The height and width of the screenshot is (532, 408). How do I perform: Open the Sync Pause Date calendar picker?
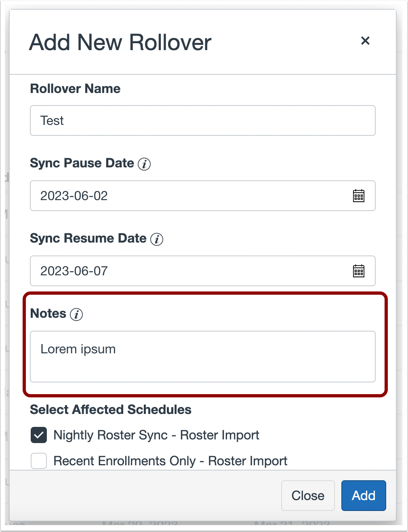[359, 196]
